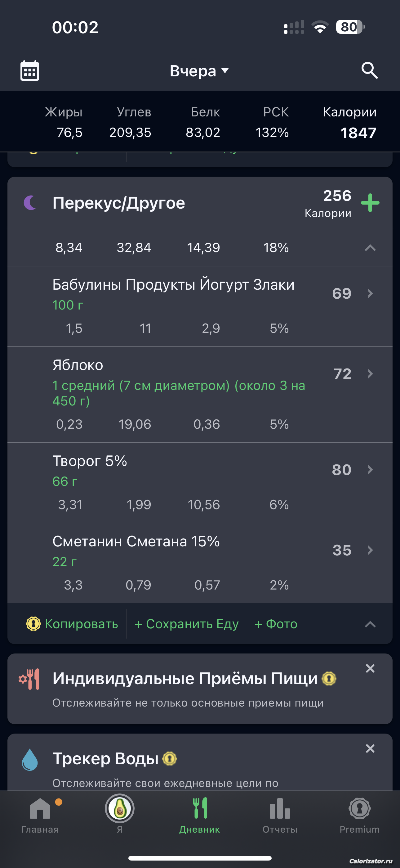Tap Копировать to copy the meal
400x868 pixels.
point(72,624)
